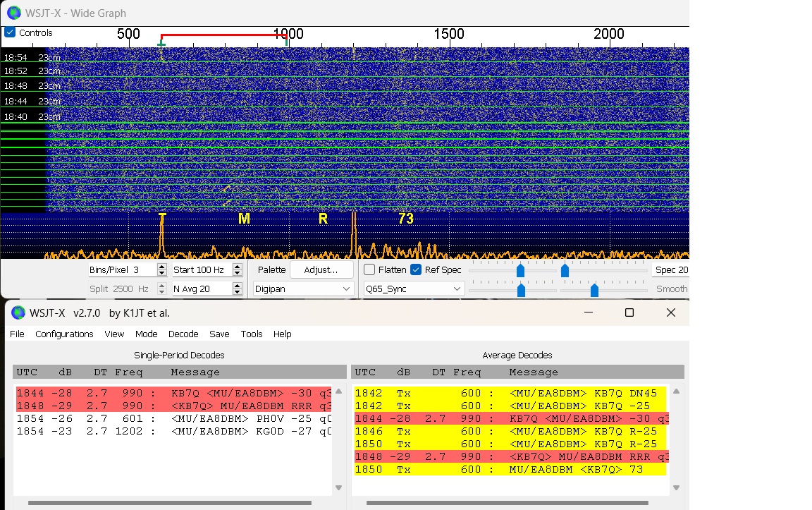Click the WSJT-X Wide Graph globe icon
The height and width of the screenshot is (510, 812).
coord(14,13)
